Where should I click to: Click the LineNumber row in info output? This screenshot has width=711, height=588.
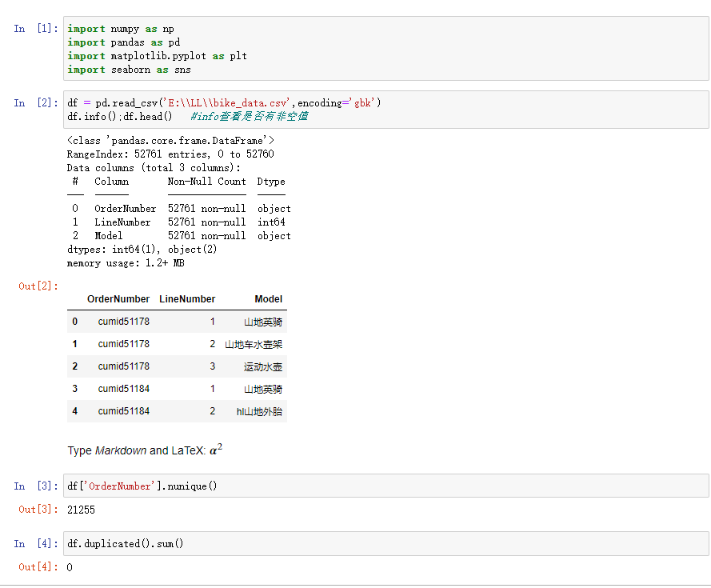click(178, 222)
